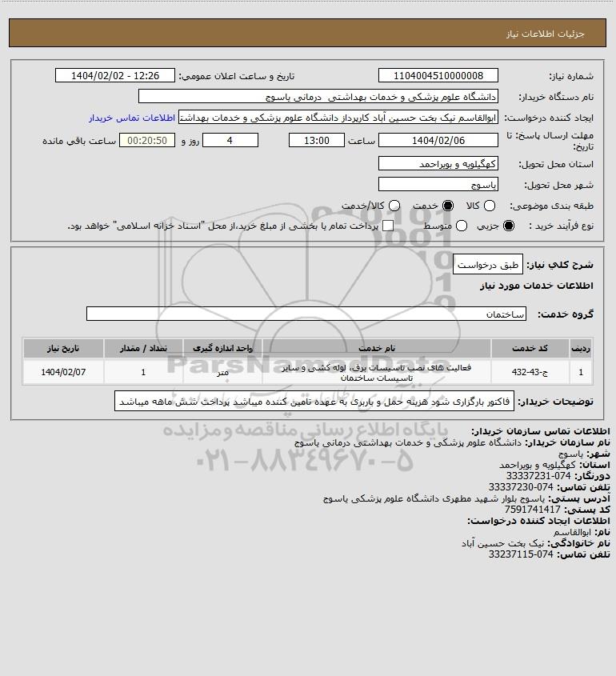The height and width of the screenshot is (676, 616).
Task: Click the اطلاعات ایجاد کننده درخواست heading
Action: pyautogui.click(x=539, y=521)
